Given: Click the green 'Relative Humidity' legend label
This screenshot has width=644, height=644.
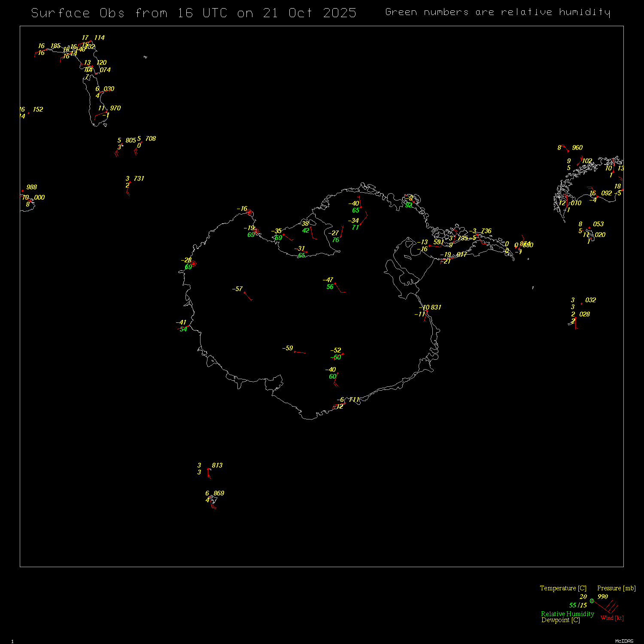Looking at the screenshot, I should [567, 614].
